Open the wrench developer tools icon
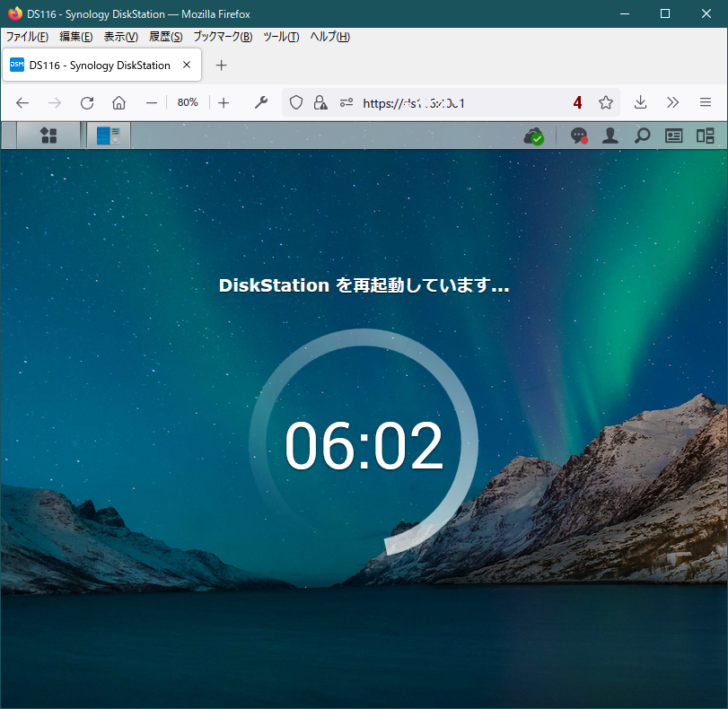Viewport: 728px width, 709px height. [261, 102]
